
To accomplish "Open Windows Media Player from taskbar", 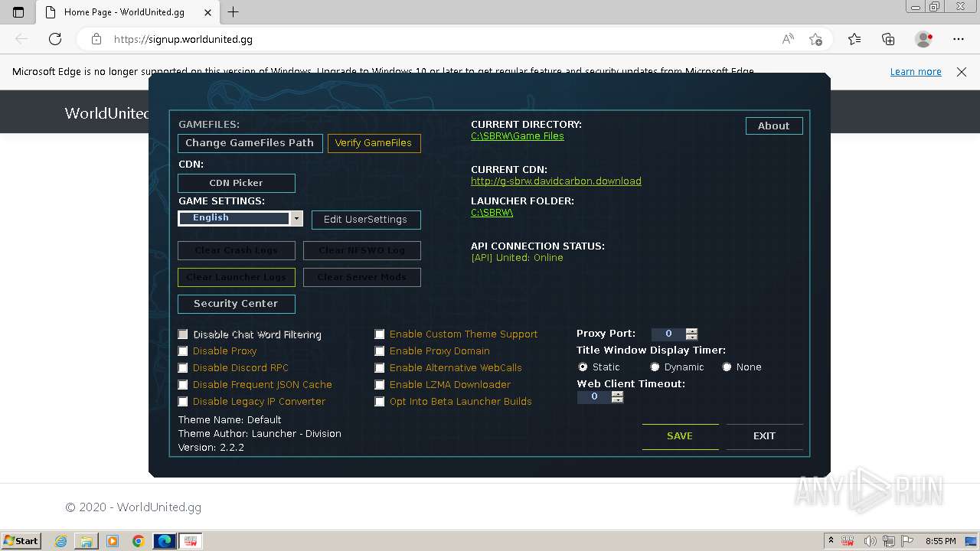I will point(113,541).
